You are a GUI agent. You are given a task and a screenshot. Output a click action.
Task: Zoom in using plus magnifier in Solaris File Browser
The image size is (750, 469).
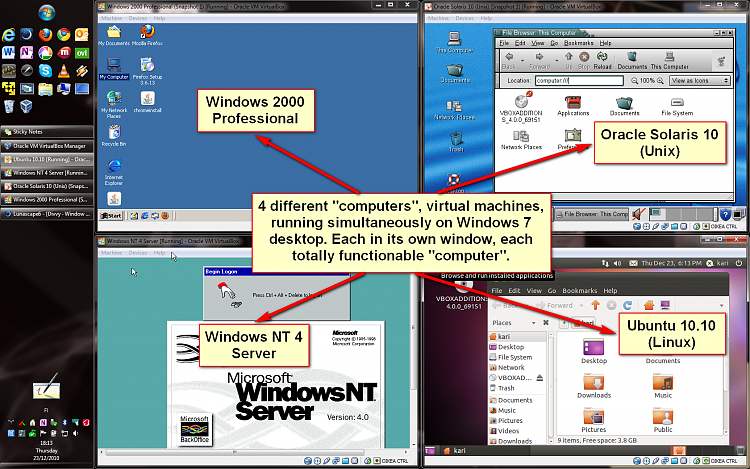(x=660, y=80)
